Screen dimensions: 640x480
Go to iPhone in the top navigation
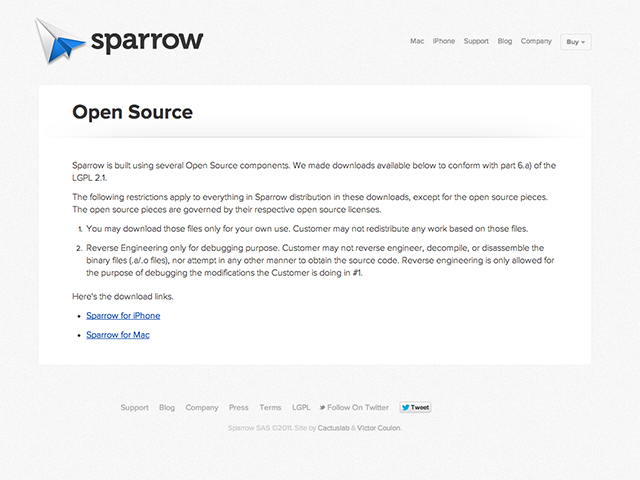(444, 41)
